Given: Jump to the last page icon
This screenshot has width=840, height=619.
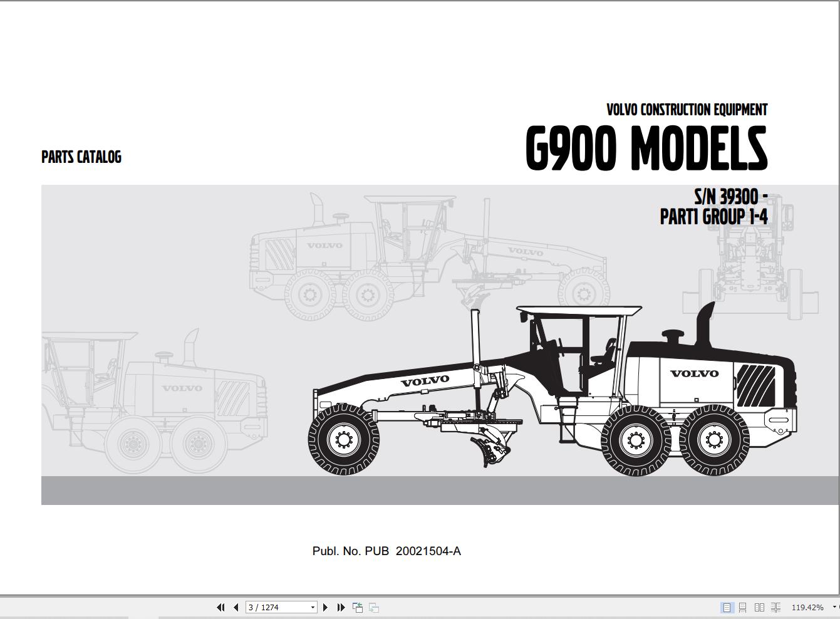Looking at the screenshot, I should (341, 607).
